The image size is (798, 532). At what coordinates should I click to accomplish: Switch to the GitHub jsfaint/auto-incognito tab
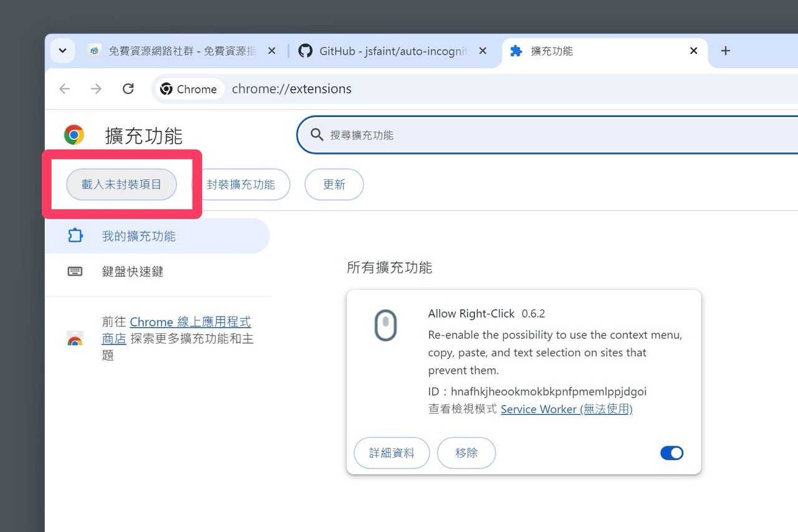393,51
